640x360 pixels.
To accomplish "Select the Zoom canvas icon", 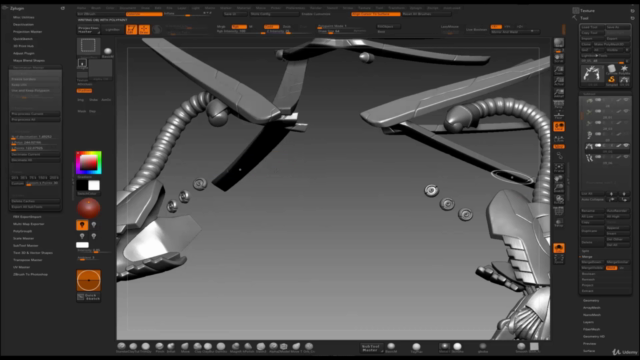I will (x=559, y=70).
